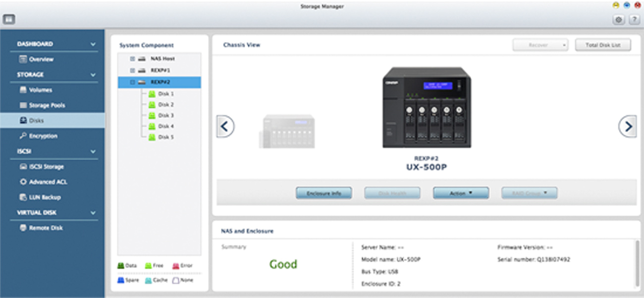This screenshot has height=298, width=644.
Task: Click the red close window button
Action: pyautogui.click(x=637, y=5)
